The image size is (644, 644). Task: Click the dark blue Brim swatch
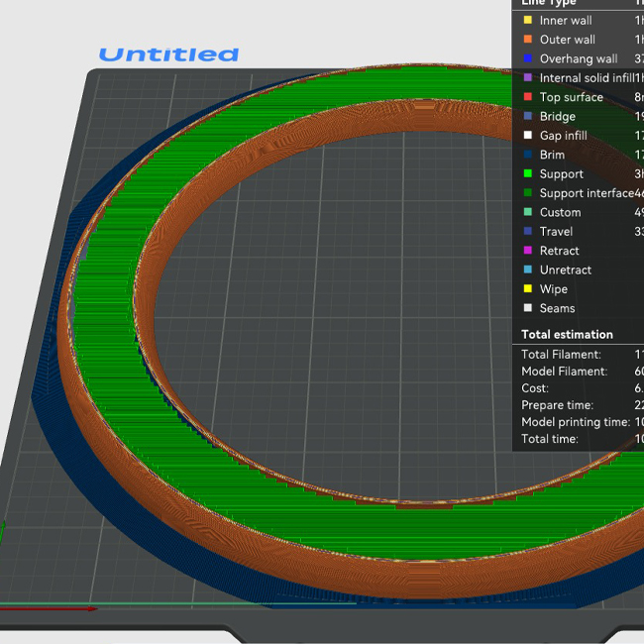(527, 155)
